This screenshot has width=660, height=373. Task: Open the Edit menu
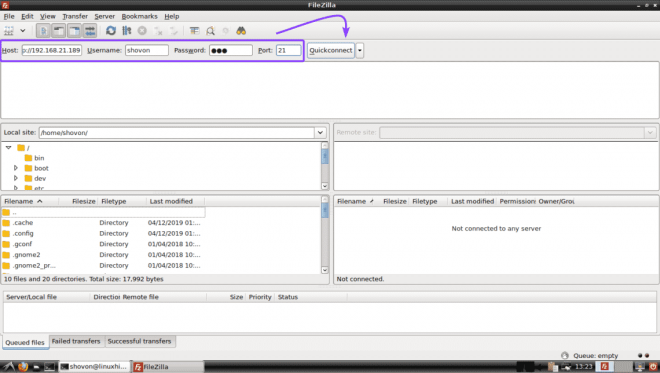click(27, 16)
